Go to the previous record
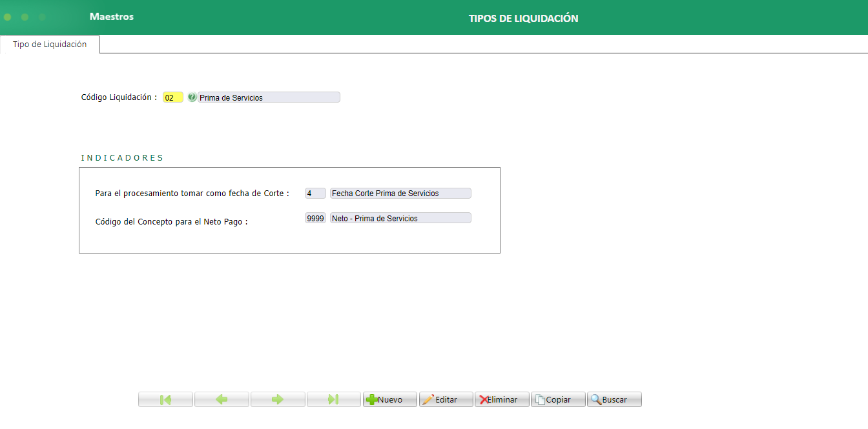This screenshot has width=868, height=429. click(x=222, y=399)
